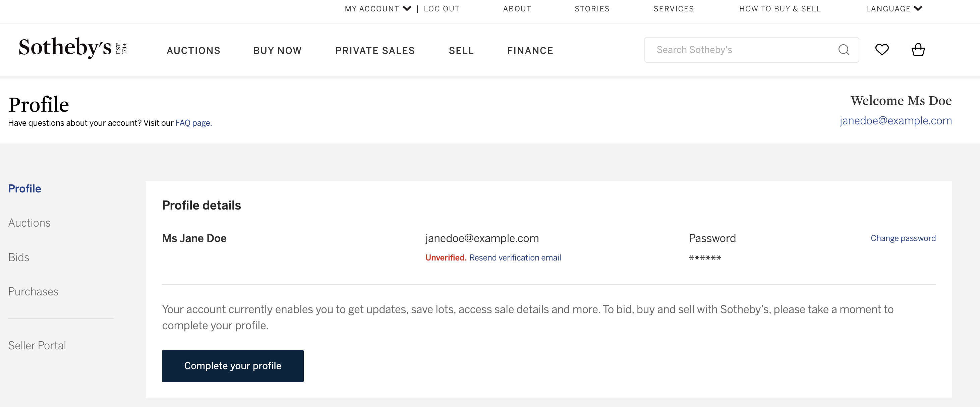
Task: Click the Profile details heading
Action: 201,206
